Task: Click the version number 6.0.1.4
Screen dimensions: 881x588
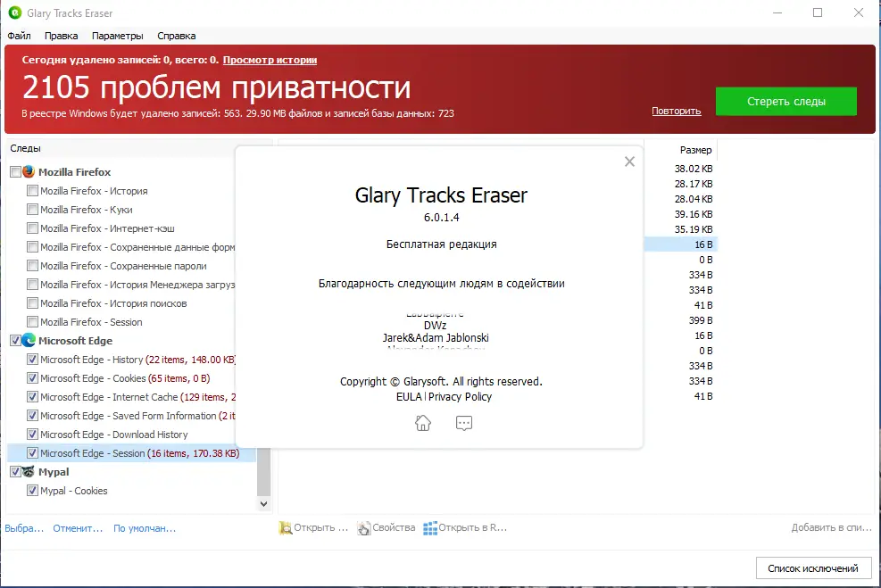Action: (442, 218)
